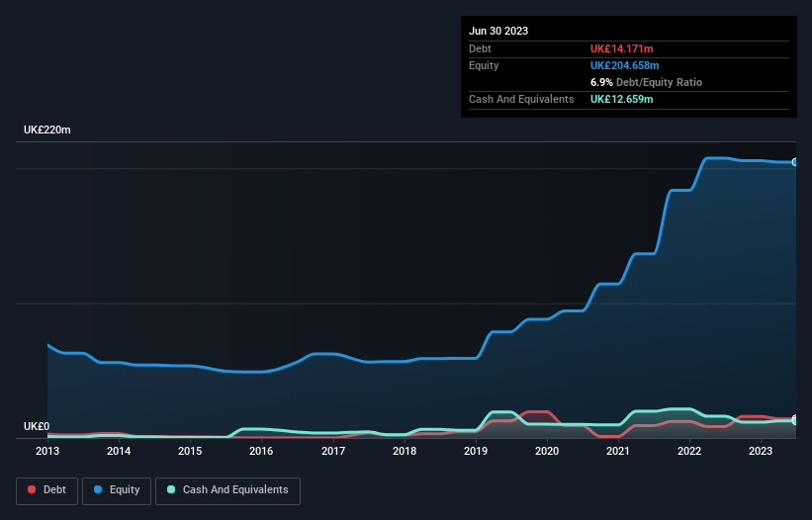
Task: Select the 2019 x-axis label
Action: click(x=476, y=451)
